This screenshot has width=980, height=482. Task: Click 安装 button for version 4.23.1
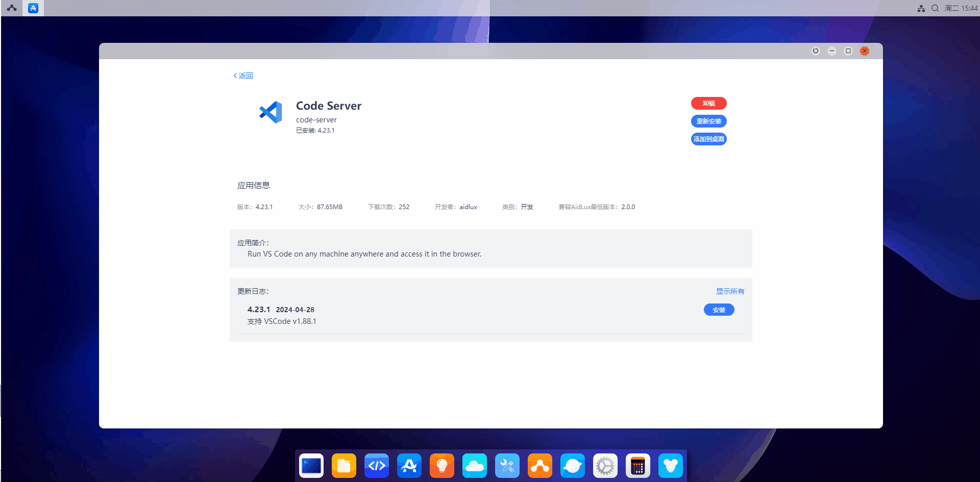click(719, 310)
